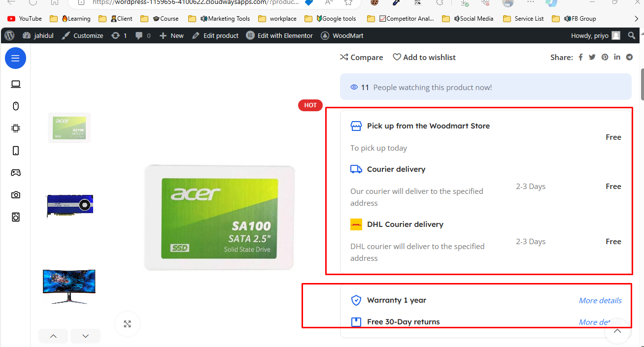Open the washing machine category icon
Viewport: 644px width, 347px height.
pyautogui.click(x=16, y=217)
